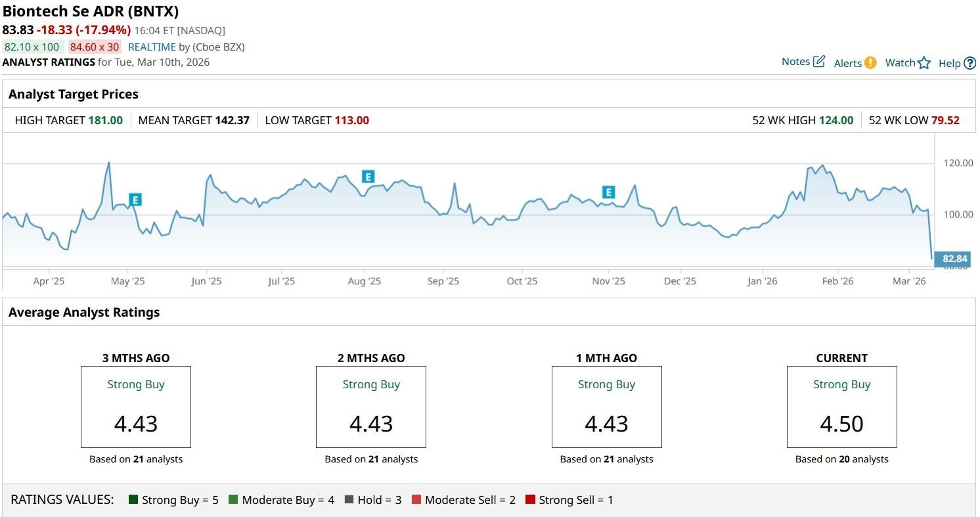Click the LOW TARGET 113.00 value
This screenshot has width=980, height=517.
pos(352,120)
